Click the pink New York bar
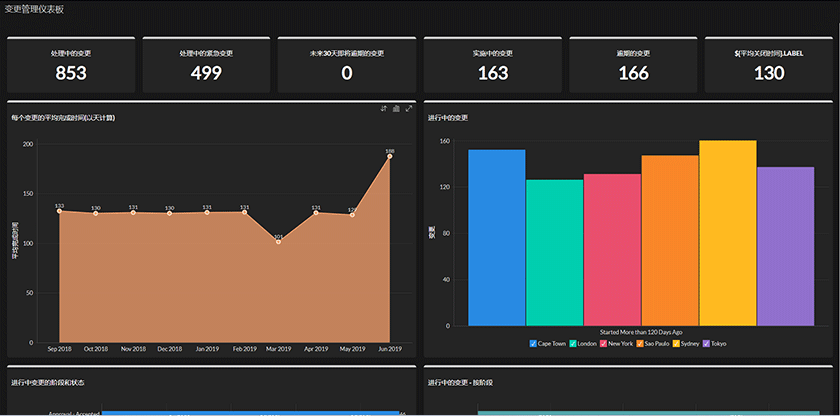 612,250
